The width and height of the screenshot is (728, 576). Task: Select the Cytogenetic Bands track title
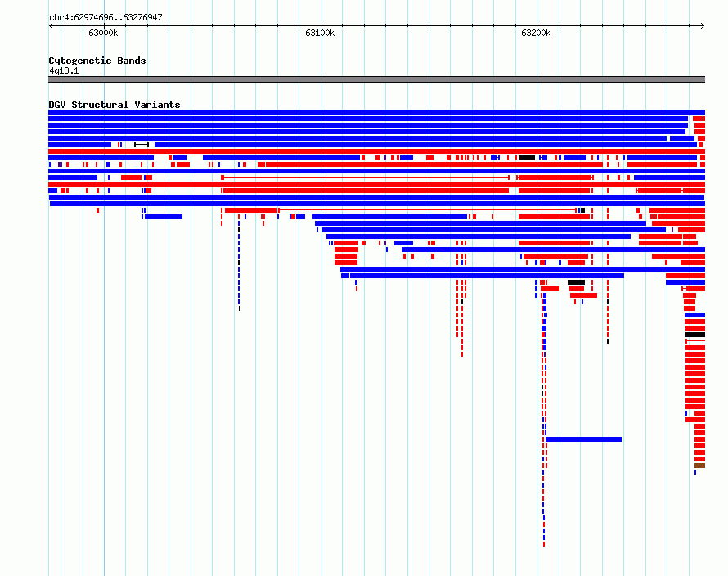tap(97, 61)
